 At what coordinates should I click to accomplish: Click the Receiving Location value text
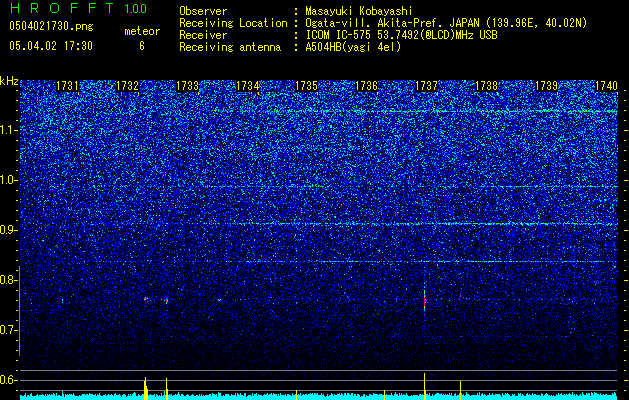click(446, 24)
